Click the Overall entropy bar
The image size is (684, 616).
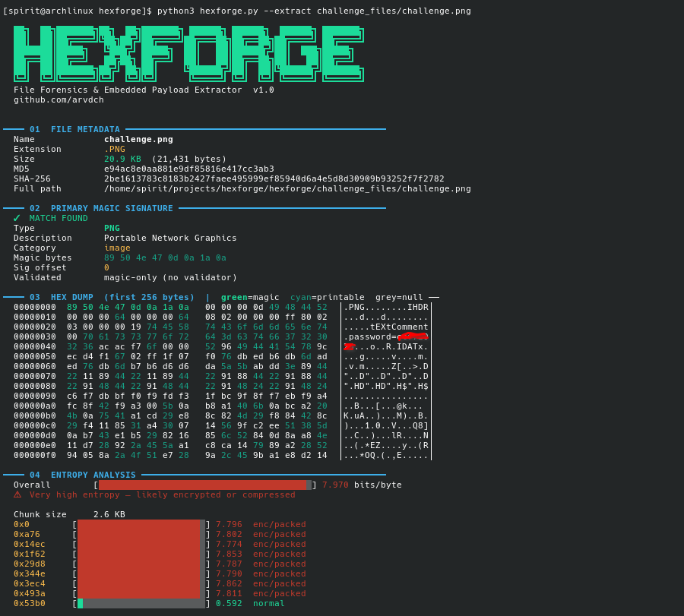204,485
